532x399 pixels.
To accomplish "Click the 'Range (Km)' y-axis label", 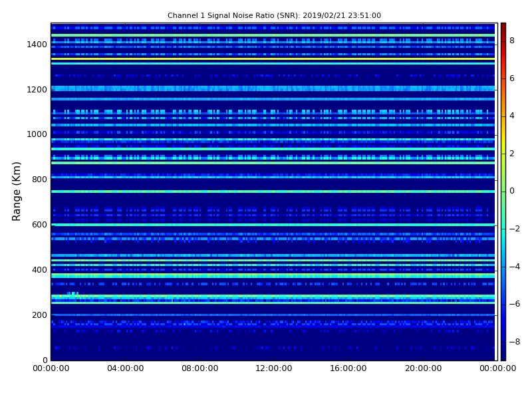I will pos(16,192).
